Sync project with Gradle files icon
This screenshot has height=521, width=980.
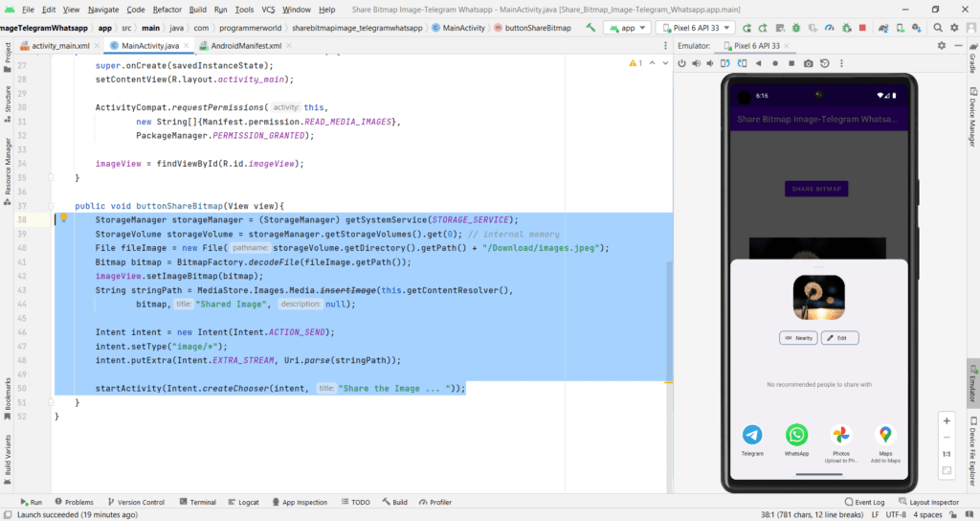(x=883, y=28)
